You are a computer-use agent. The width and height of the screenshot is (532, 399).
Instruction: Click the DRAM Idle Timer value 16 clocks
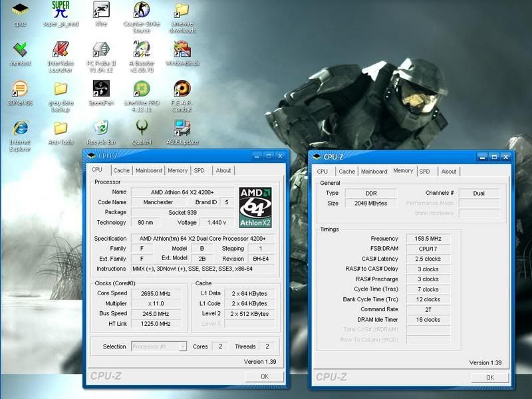coord(428,320)
